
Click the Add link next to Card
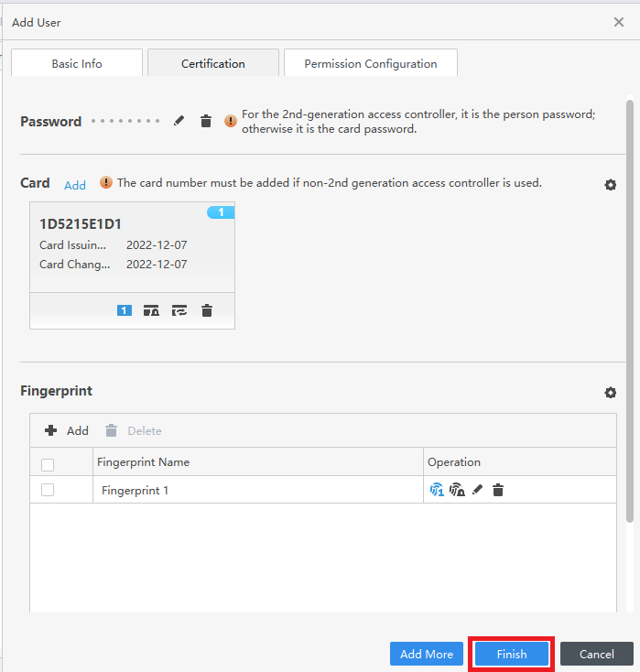(75, 185)
